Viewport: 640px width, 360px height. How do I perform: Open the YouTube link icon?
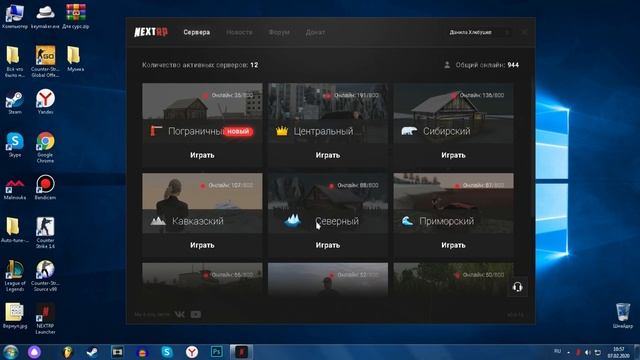tap(196, 314)
